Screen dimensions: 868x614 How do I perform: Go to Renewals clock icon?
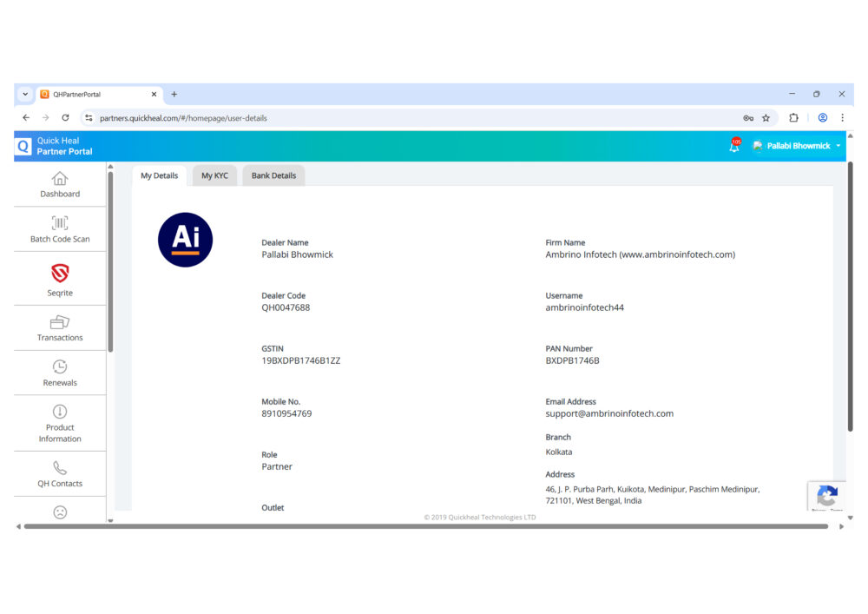[x=60, y=367]
